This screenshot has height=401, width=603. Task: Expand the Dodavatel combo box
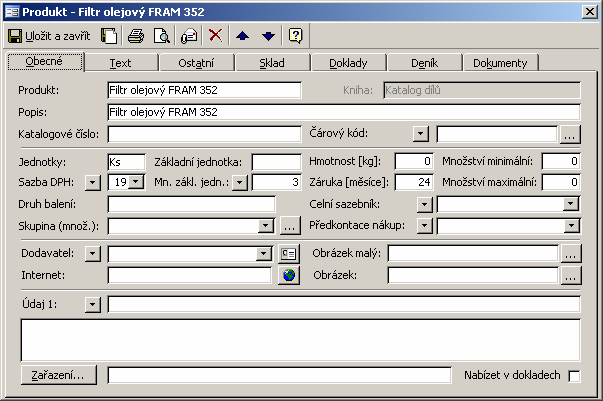(x=263, y=253)
